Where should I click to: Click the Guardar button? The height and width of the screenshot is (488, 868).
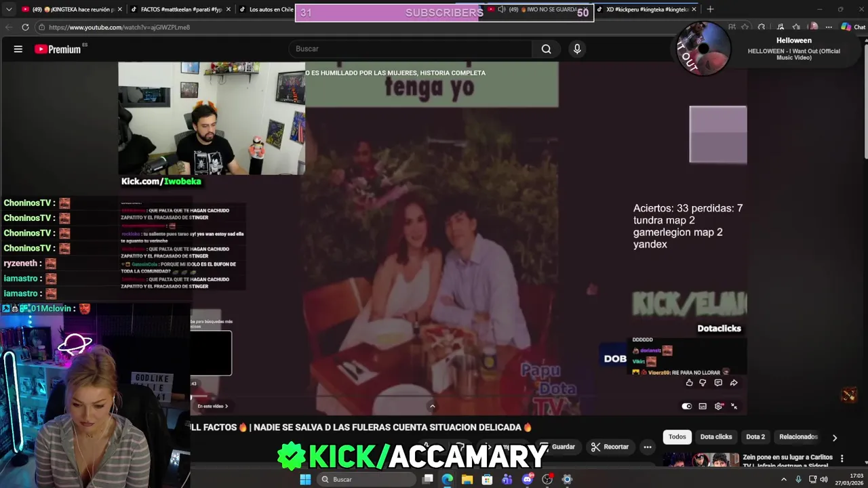pyautogui.click(x=557, y=447)
